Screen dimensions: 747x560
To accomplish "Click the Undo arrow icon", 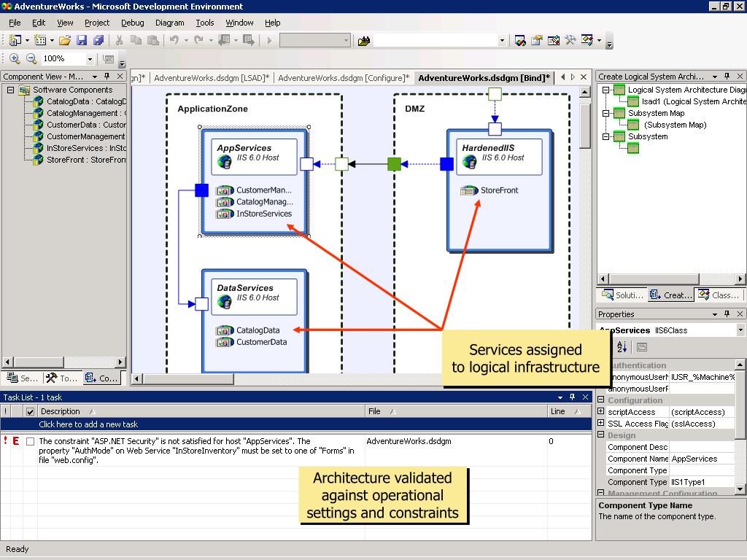I will point(174,41).
